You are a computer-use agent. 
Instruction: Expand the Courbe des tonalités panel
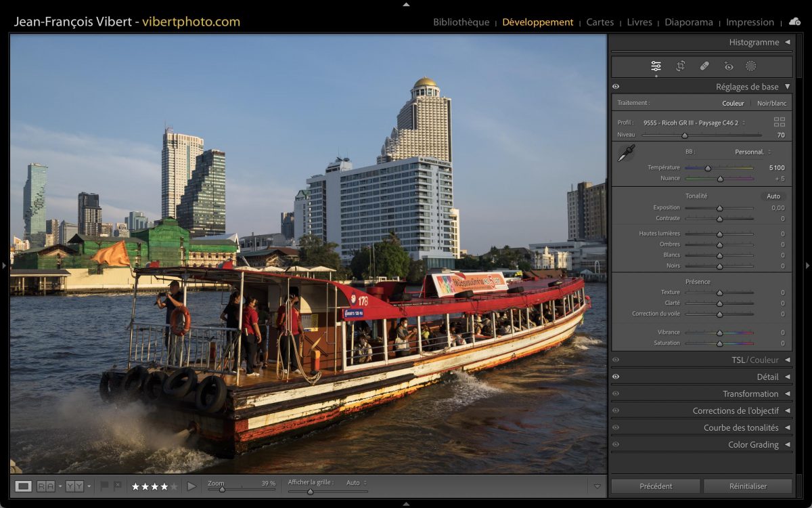coord(741,427)
